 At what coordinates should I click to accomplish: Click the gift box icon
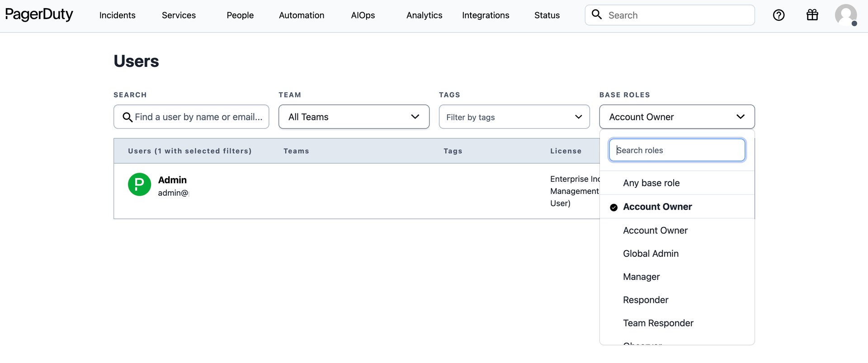(x=812, y=15)
